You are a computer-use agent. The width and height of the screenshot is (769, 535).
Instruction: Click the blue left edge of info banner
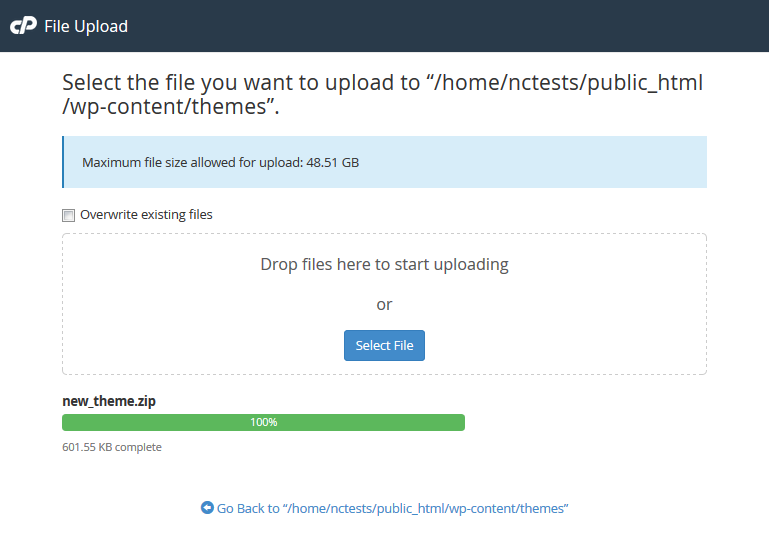pyautogui.click(x=63, y=162)
